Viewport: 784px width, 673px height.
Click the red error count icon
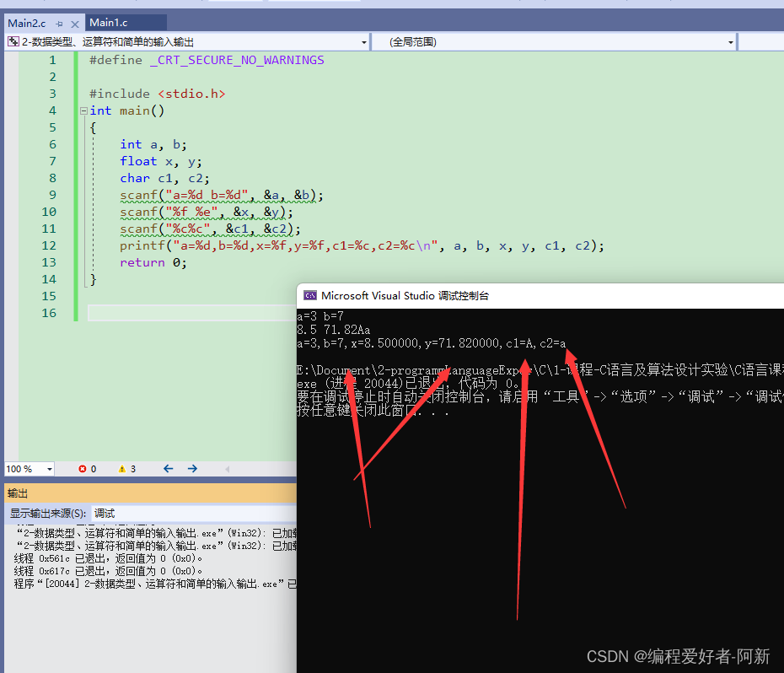point(83,469)
